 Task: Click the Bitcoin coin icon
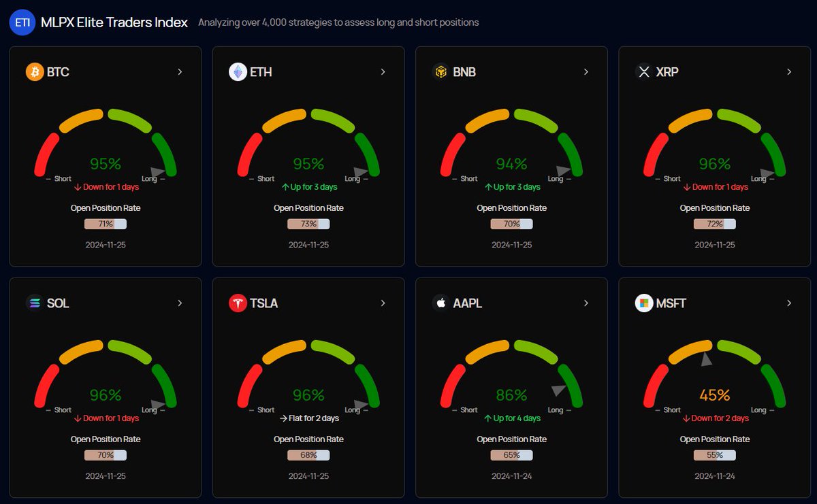pyautogui.click(x=35, y=71)
